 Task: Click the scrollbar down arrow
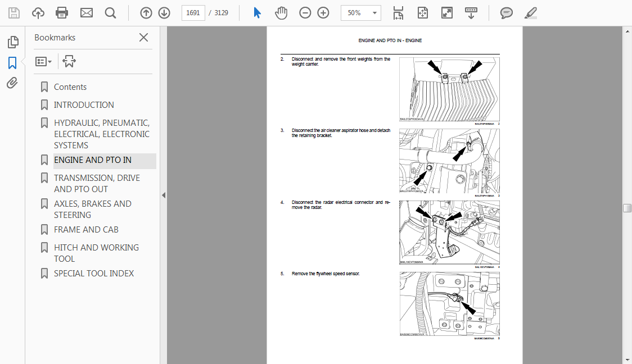(x=627, y=360)
